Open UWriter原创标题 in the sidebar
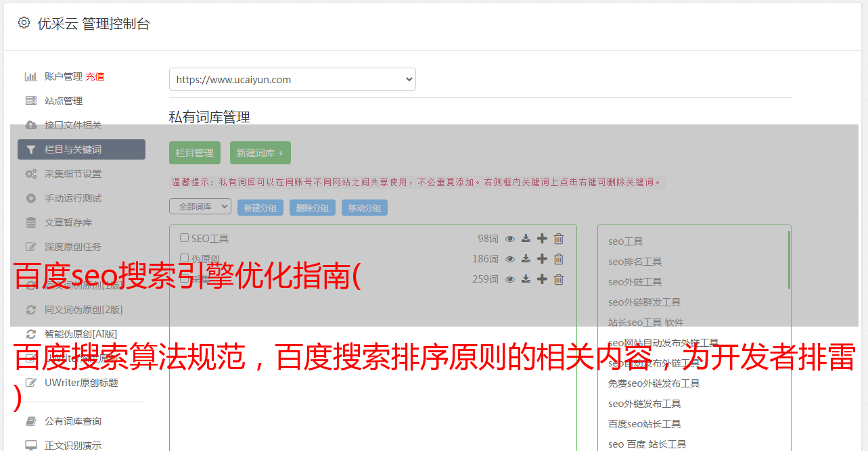This screenshot has height=451, width=868. click(81, 383)
